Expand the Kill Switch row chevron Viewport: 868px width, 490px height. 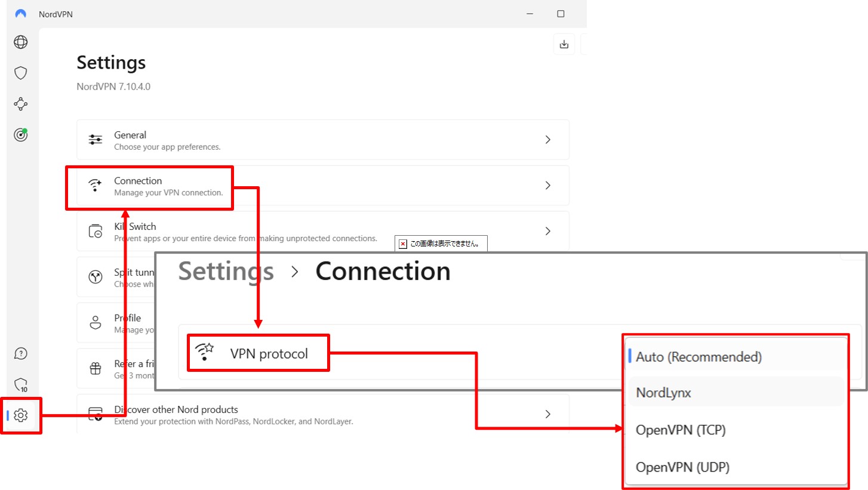pos(547,231)
